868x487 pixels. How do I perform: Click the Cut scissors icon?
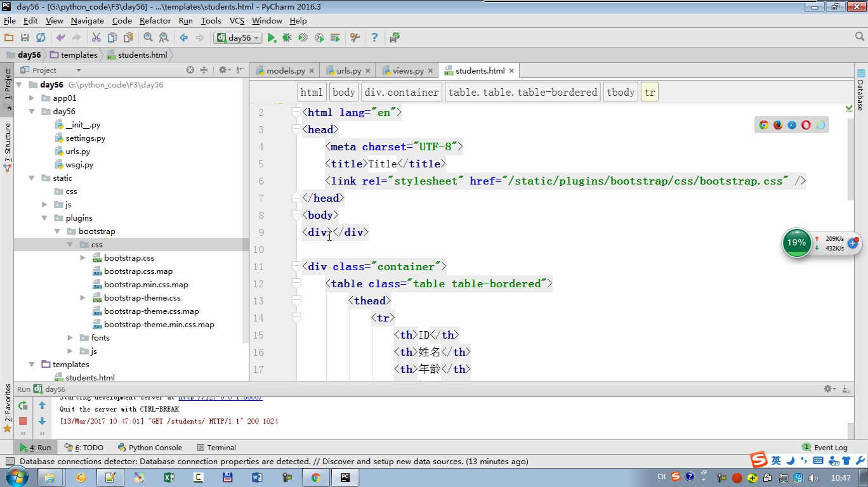[96, 38]
